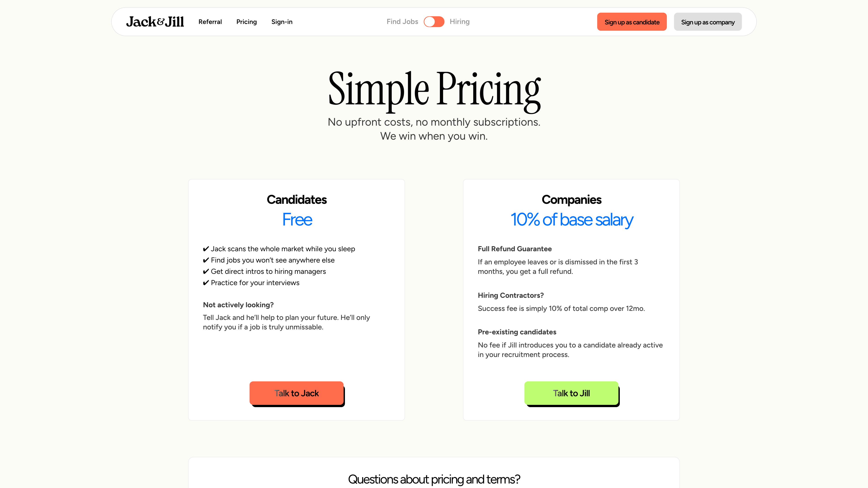Click the "Talk to Jack" button

(296, 393)
